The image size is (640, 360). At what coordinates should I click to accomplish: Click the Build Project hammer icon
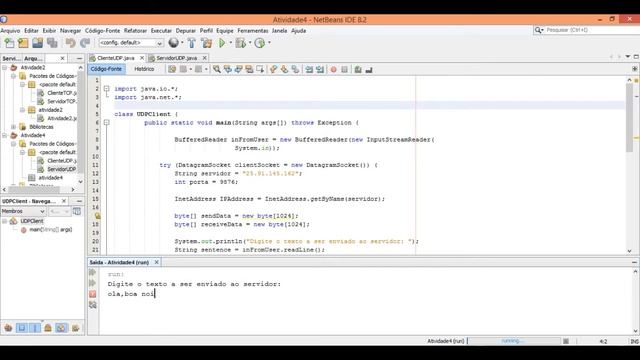[191, 42]
